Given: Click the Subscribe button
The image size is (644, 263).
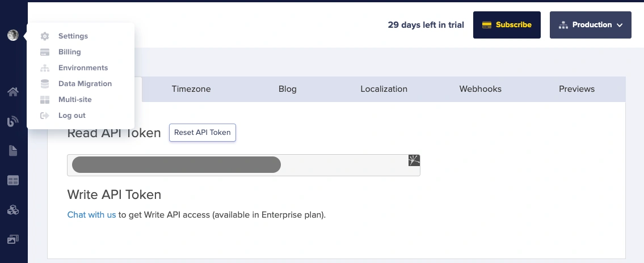Looking at the screenshot, I should point(507,25).
